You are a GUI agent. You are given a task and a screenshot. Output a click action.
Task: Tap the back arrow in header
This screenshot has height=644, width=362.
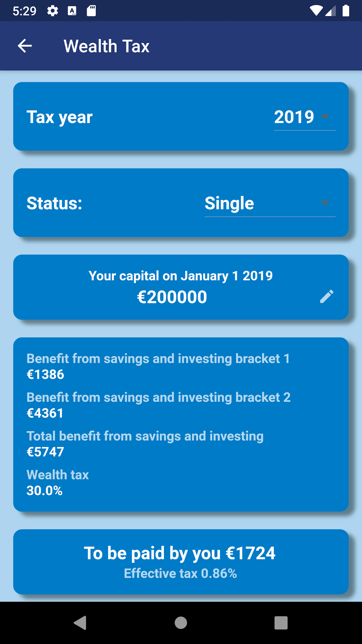click(24, 46)
